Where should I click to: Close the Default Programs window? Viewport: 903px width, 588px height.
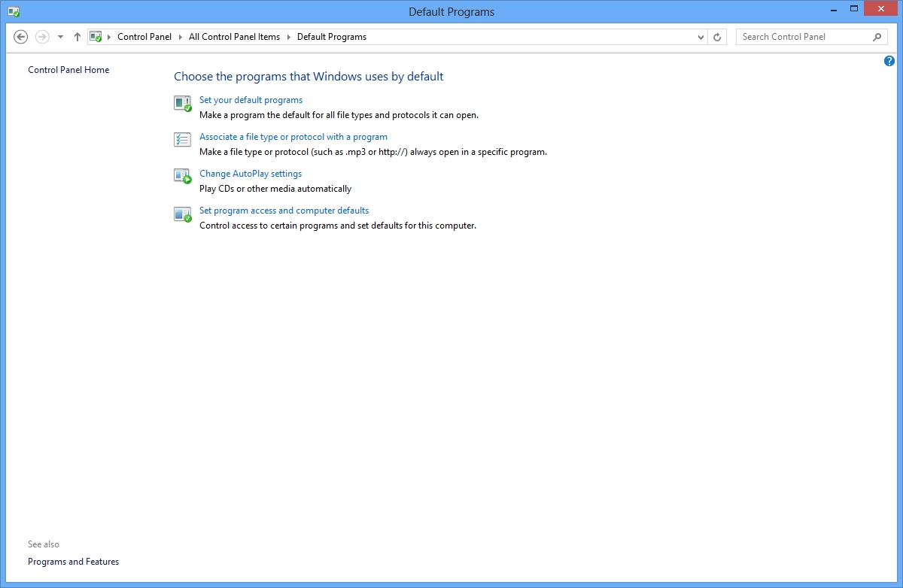click(x=881, y=9)
